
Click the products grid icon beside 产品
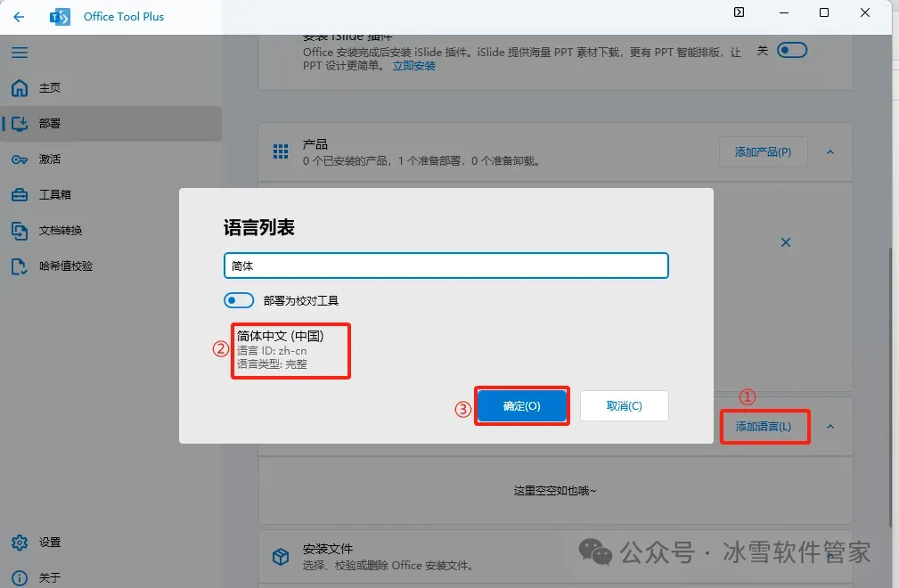tap(281, 151)
